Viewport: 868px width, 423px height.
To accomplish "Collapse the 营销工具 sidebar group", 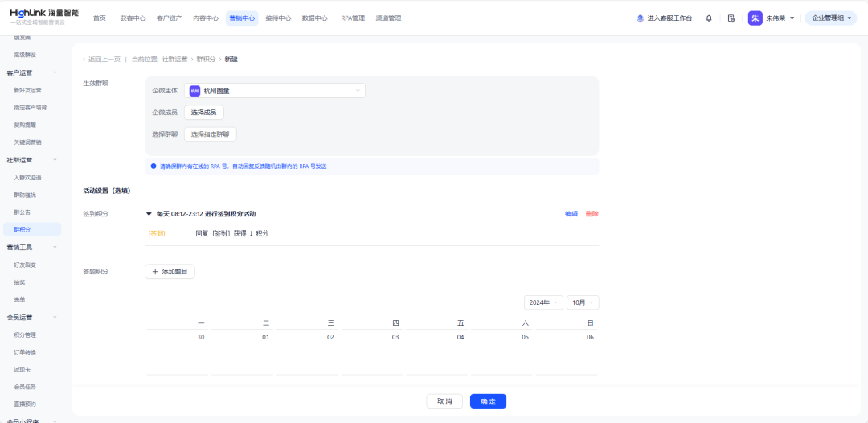I will (x=55, y=248).
